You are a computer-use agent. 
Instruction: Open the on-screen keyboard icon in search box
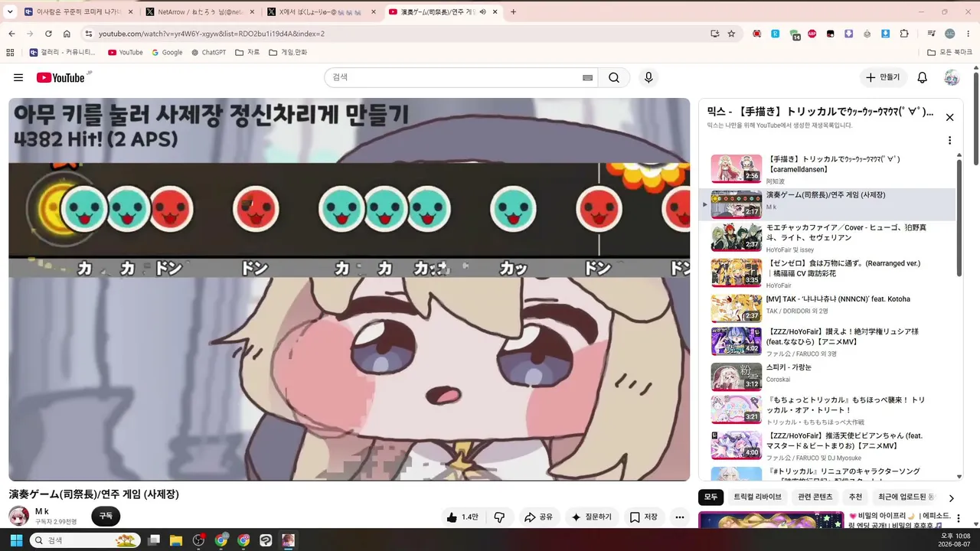tap(587, 77)
